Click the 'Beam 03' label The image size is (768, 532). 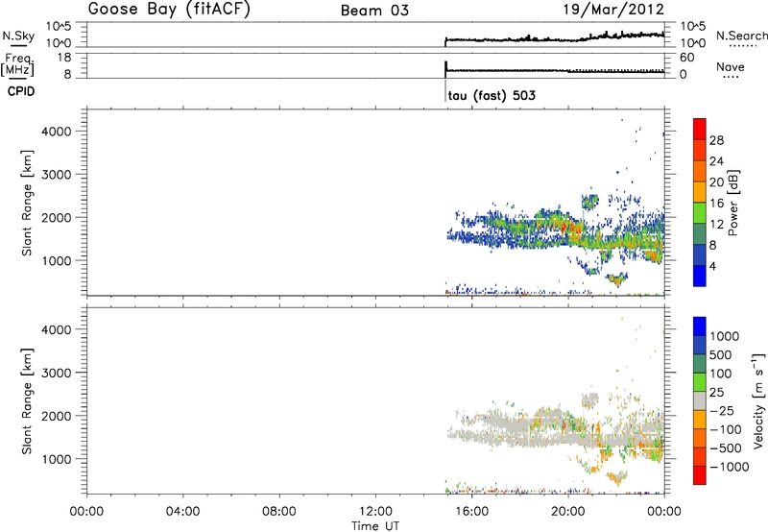(374, 11)
